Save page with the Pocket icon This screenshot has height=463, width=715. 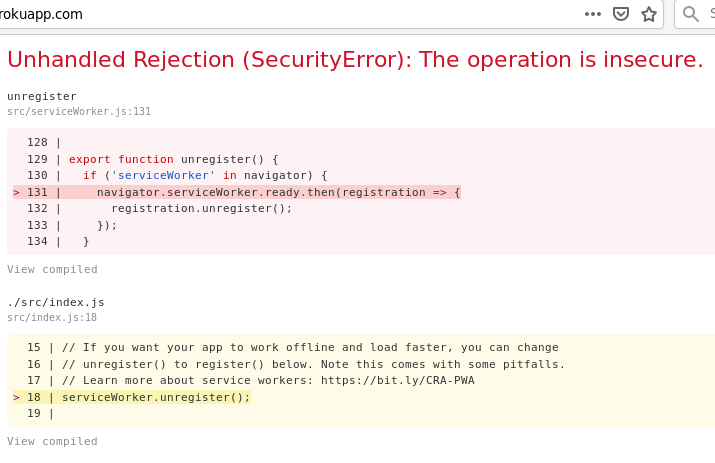click(x=621, y=14)
